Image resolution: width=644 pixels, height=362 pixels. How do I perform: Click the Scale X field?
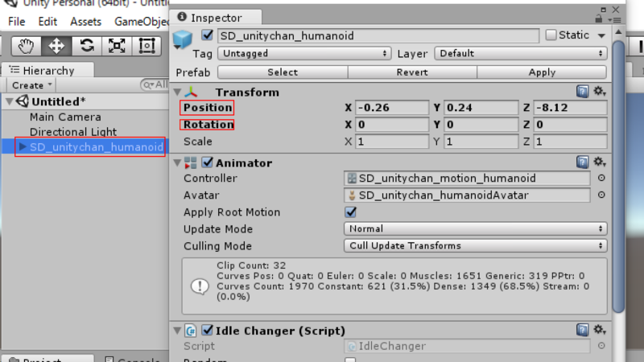(392, 142)
